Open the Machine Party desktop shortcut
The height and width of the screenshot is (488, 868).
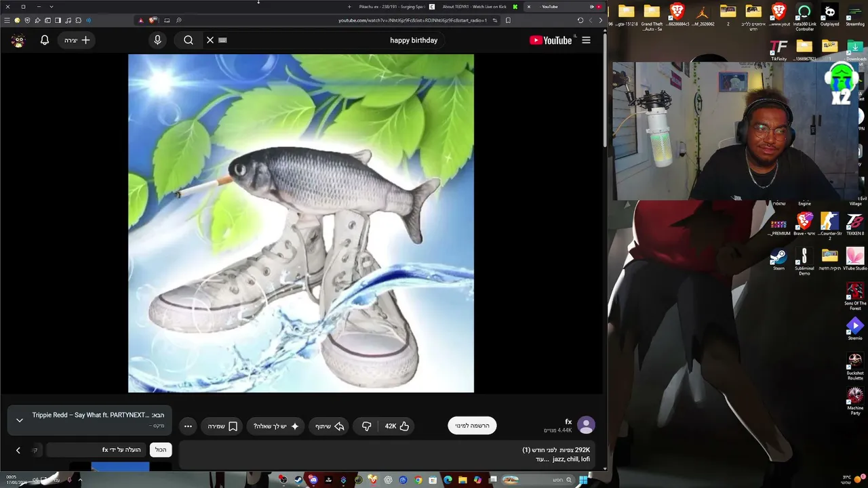(x=855, y=401)
